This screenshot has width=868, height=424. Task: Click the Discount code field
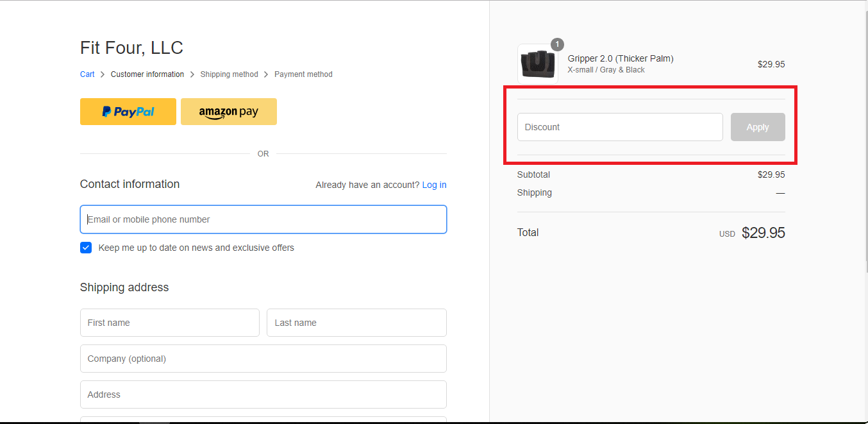[620, 127]
